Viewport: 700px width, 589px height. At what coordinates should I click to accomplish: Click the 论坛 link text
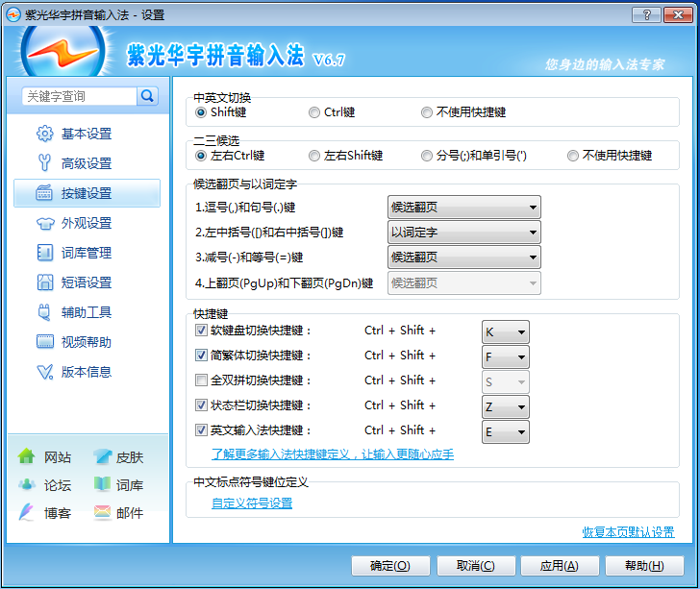pyautogui.click(x=58, y=485)
